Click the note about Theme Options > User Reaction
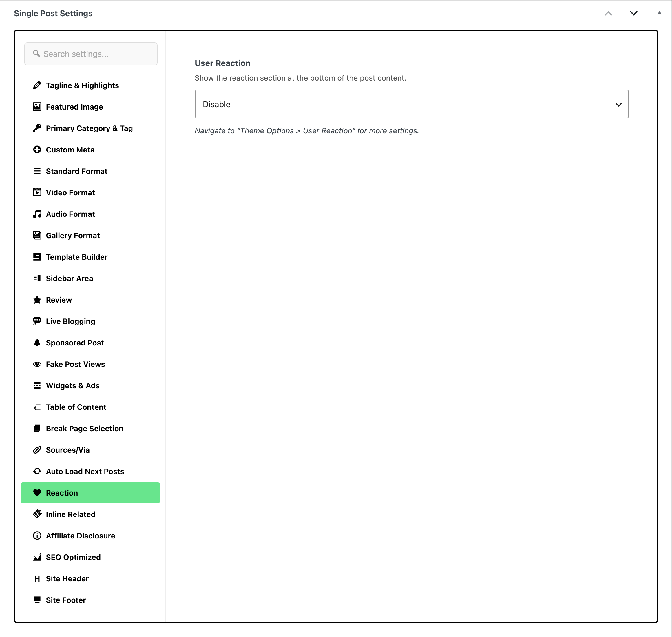Viewport: 672px width, 637px height. tap(307, 131)
